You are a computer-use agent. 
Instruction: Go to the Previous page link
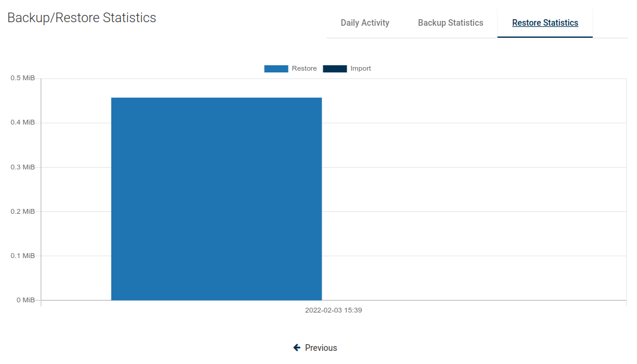pos(321,348)
